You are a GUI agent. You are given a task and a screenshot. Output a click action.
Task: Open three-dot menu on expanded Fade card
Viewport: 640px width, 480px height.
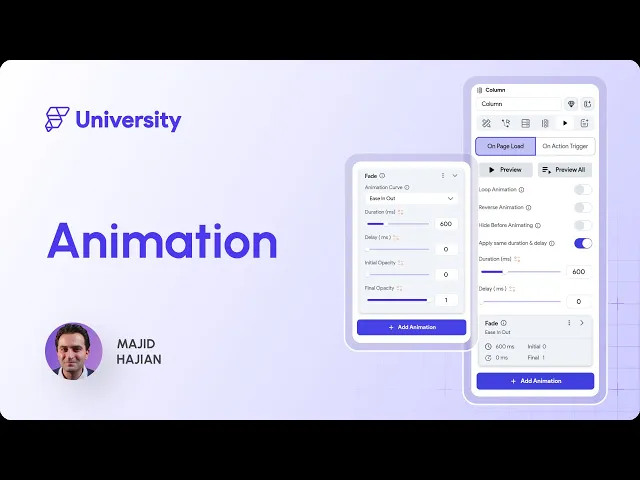(443, 176)
